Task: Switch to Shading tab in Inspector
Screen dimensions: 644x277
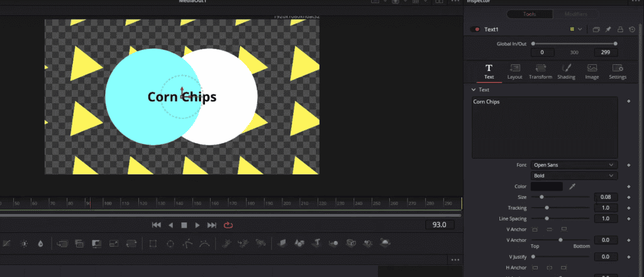Action: coord(566,72)
